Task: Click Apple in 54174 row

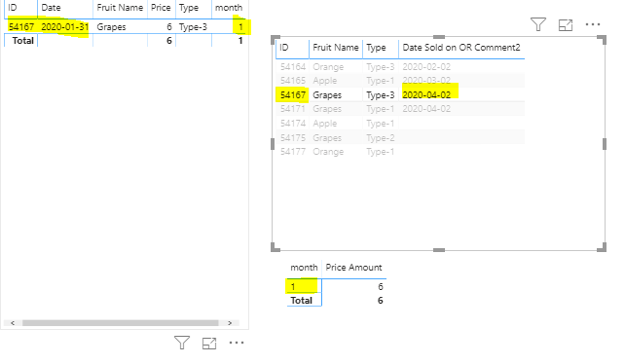Action: pos(324,124)
